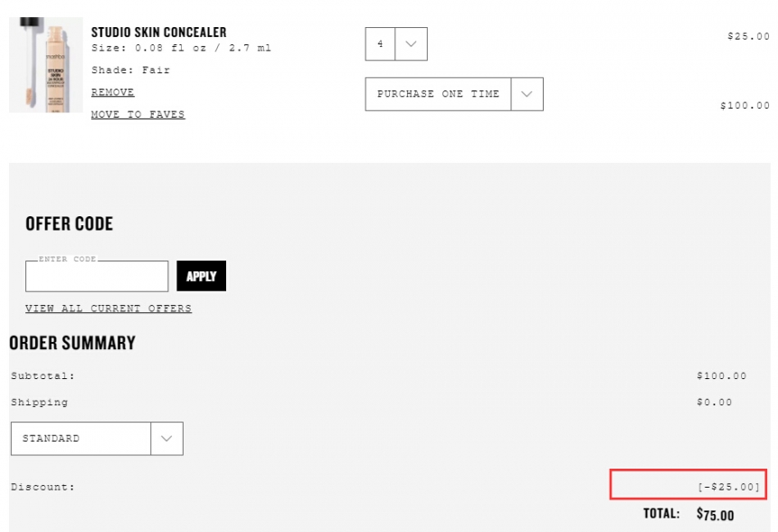
Task: Focus the Enter Code offer field
Action: point(97,277)
